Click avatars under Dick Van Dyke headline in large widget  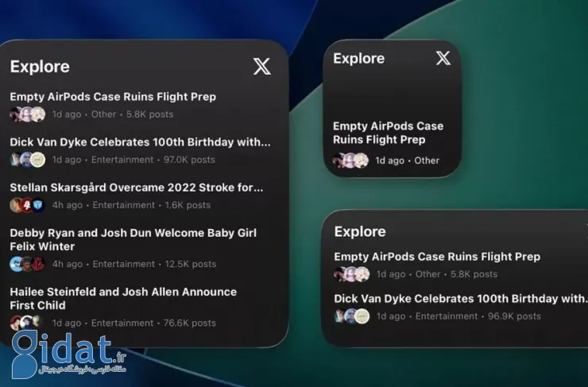point(28,160)
